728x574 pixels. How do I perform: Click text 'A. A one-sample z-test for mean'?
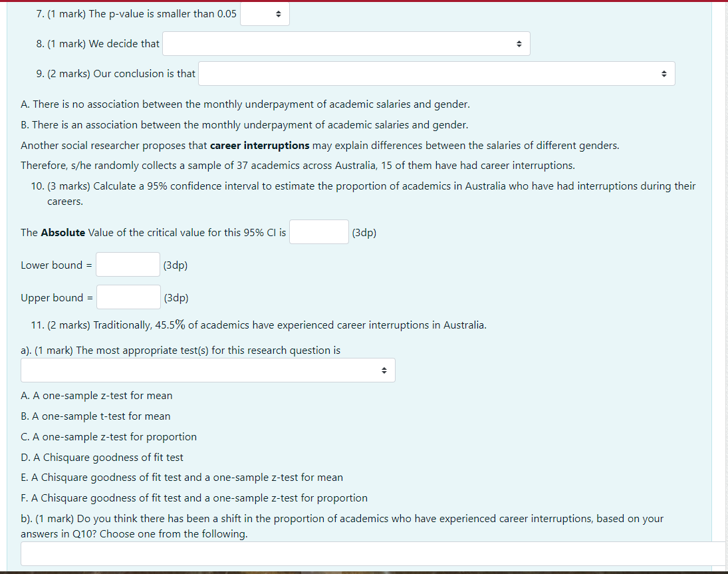click(x=96, y=396)
